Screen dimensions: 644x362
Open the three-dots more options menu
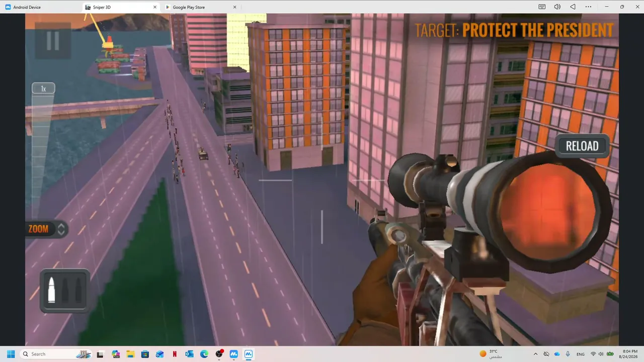(x=589, y=7)
